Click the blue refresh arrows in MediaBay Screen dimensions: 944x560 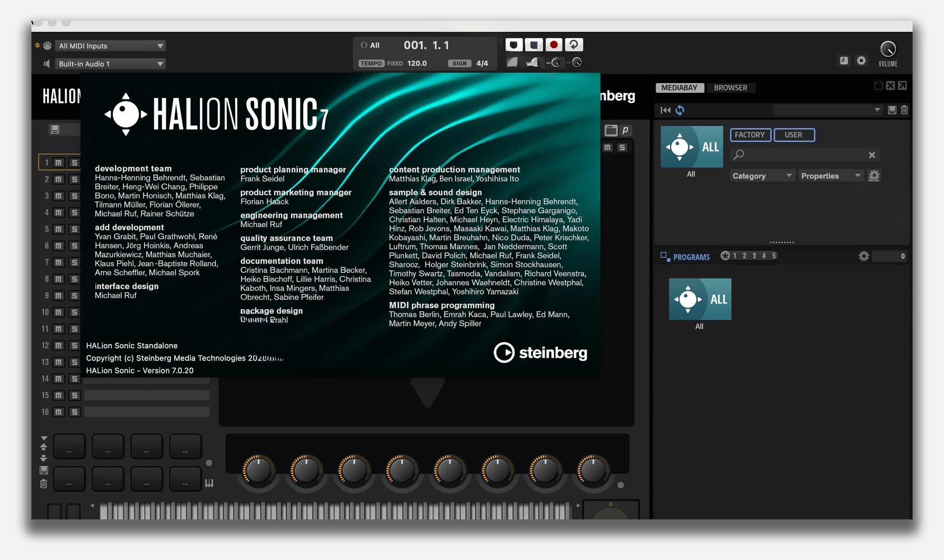[680, 110]
